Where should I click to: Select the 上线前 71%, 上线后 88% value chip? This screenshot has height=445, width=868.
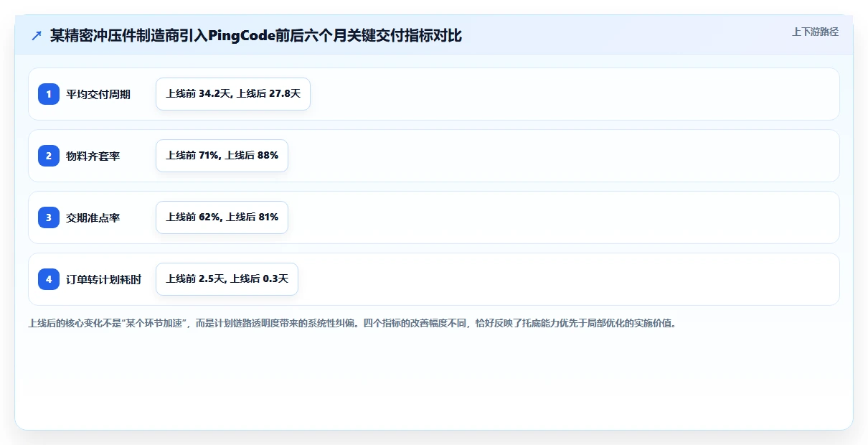(x=222, y=156)
